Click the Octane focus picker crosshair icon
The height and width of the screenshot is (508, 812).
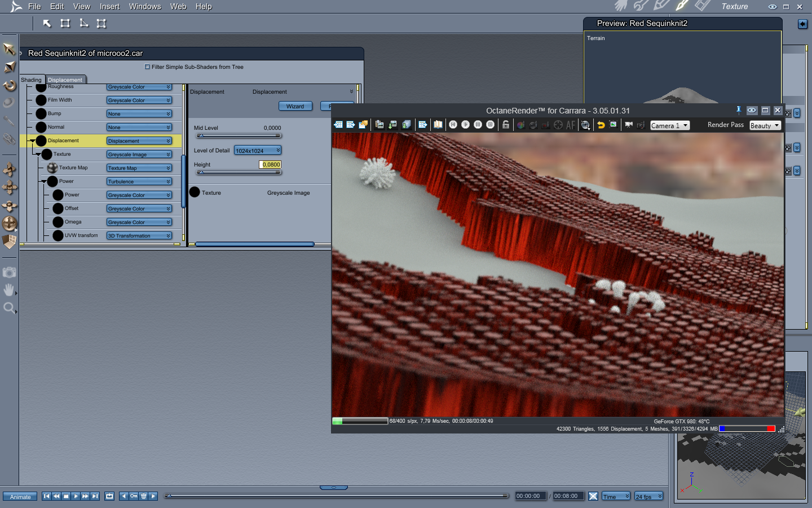[x=558, y=125]
